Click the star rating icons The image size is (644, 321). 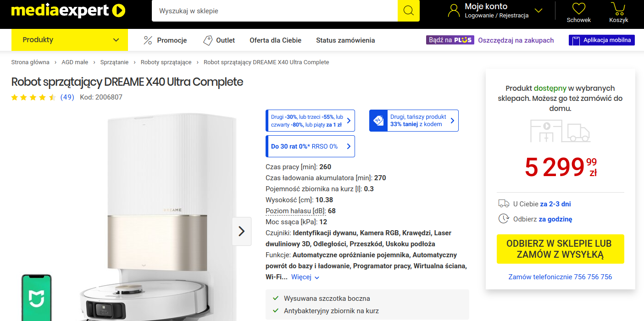[33, 97]
